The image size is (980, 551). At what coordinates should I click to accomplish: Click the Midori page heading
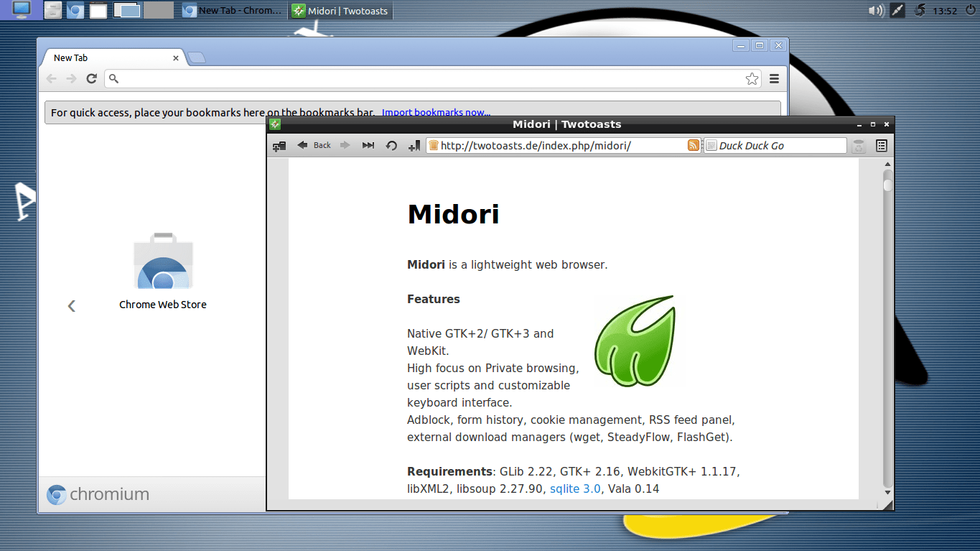(453, 213)
